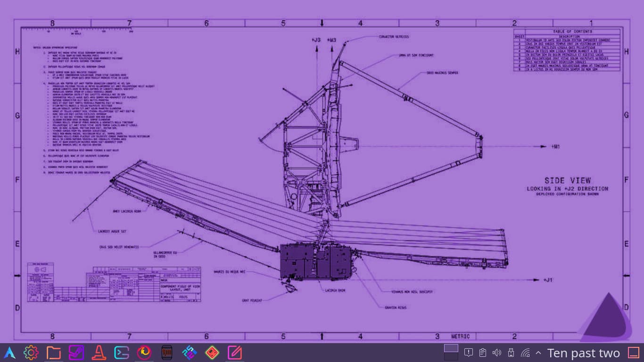This screenshot has width=644, height=362.
Task: Expand hidden system tray icons arrow
Action: click(538, 353)
